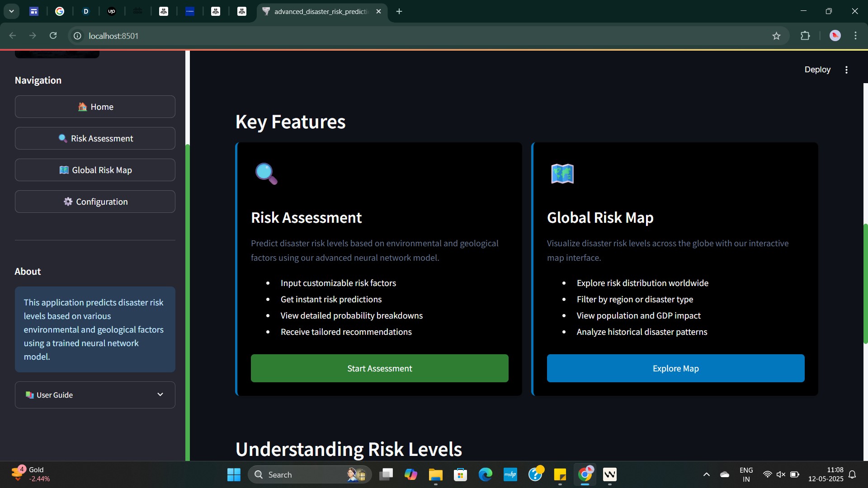The height and width of the screenshot is (488, 868).
Task: Open Global Risk Map navigation item
Action: coord(95,170)
